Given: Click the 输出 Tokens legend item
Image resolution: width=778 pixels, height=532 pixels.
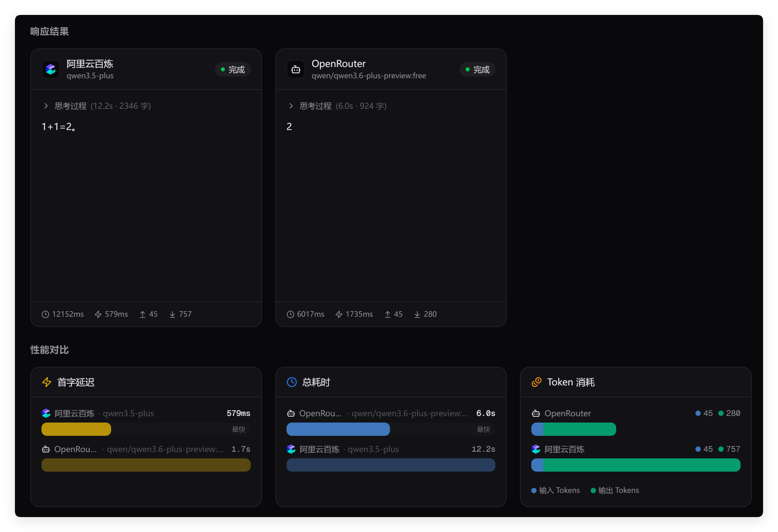Looking at the screenshot, I should [615, 491].
